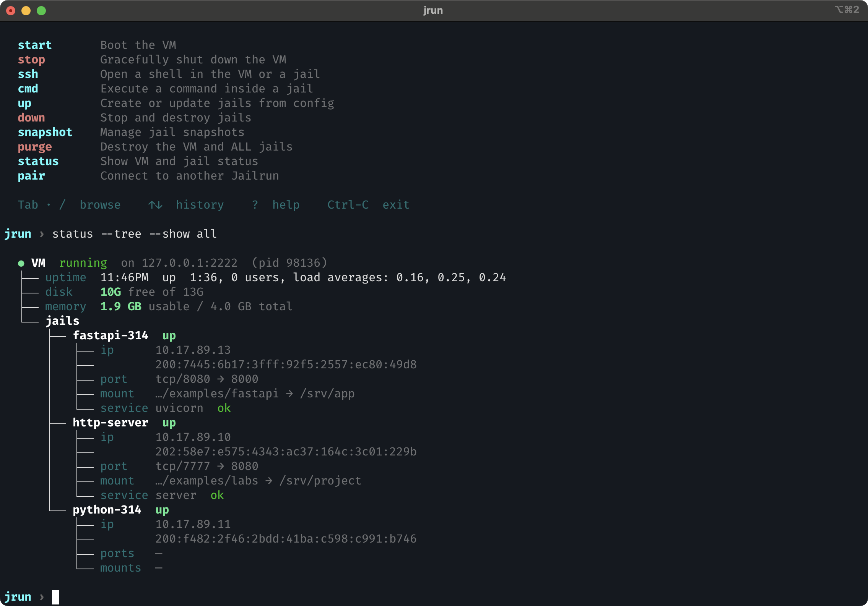Click the 'cmd' command name

[28, 89]
